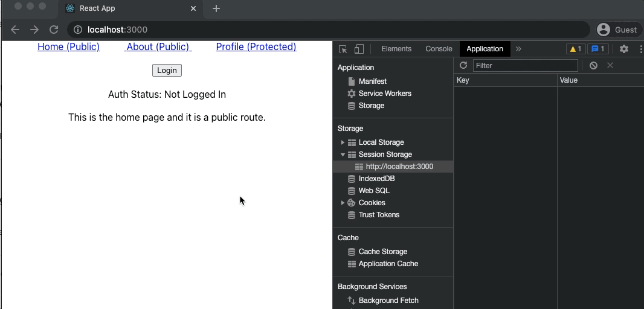Expand the Cookies tree node
Viewport: 644px width, 309px height.
pos(343,203)
